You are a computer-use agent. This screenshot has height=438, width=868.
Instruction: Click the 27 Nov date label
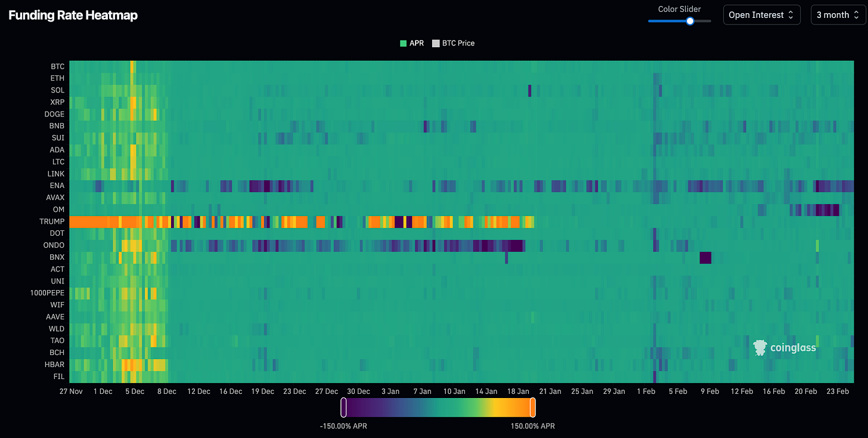[x=70, y=391]
